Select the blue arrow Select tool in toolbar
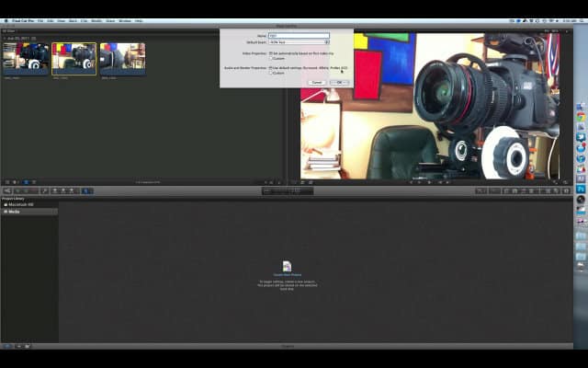 87,190
